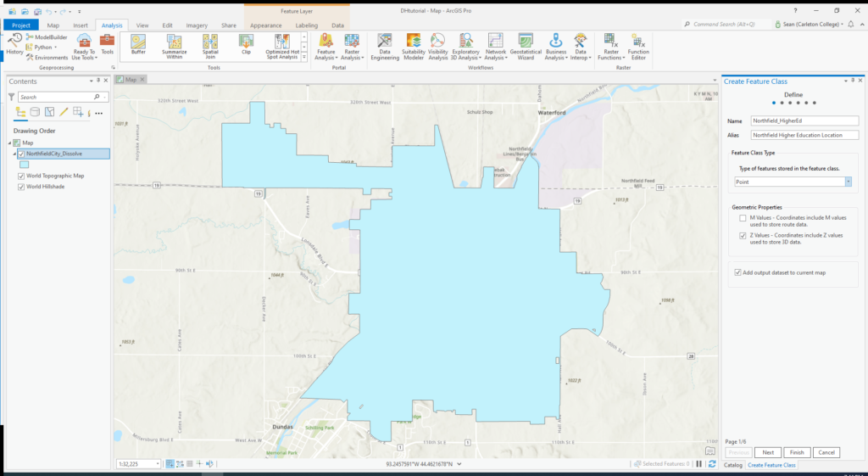Click Next in Create Feature Class
This screenshot has height=476, width=868.
coord(768,452)
